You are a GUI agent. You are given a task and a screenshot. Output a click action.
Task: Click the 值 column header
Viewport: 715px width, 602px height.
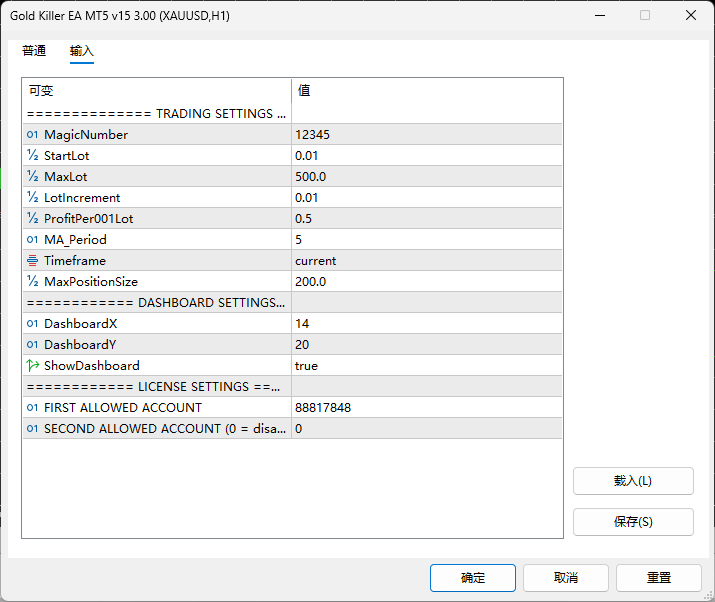click(427, 90)
